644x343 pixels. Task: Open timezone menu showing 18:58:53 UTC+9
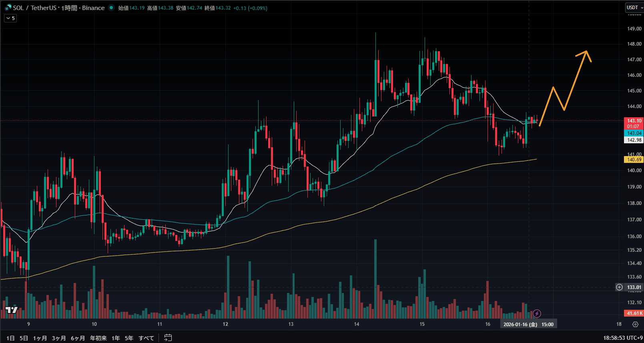click(x=623, y=338)
